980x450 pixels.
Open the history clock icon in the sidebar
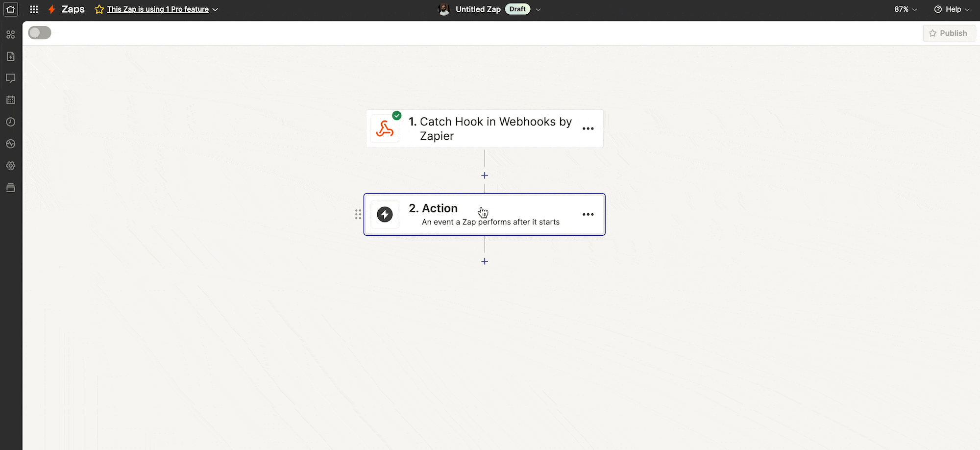[x=10, y=122]
